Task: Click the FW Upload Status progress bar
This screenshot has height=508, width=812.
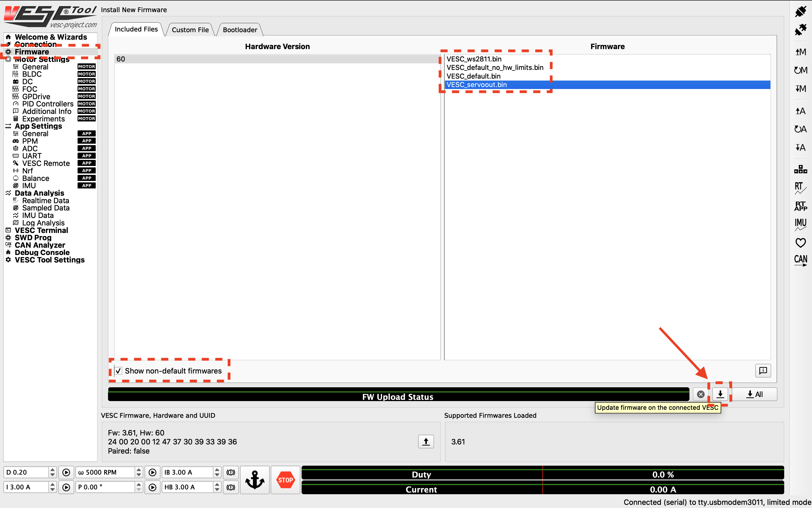Action: pyautogui.click(x=398, y=395)
